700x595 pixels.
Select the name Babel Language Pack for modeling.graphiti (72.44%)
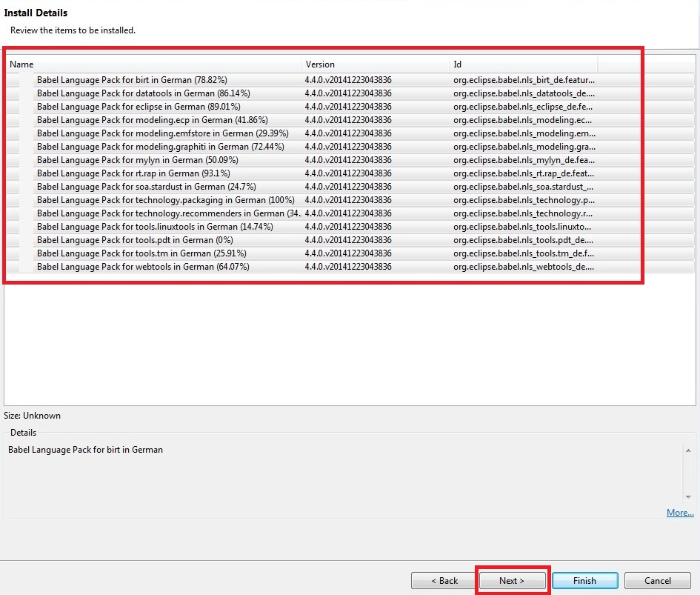[160, 147]
